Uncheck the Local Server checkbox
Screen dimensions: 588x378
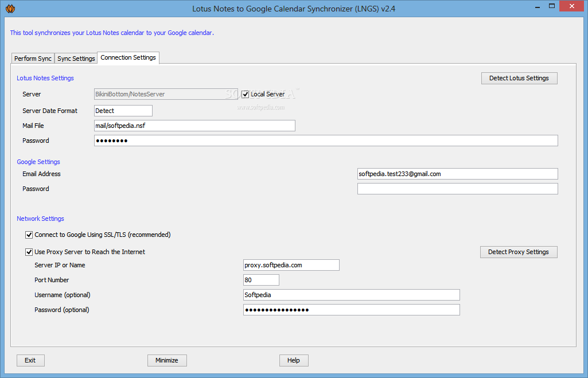pos(246,94)
